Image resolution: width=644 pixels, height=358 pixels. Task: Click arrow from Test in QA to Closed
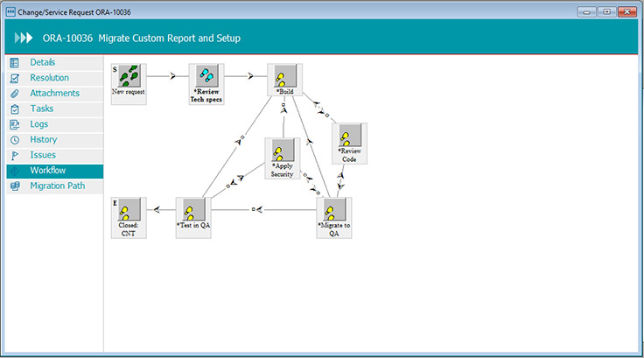coord(157,210)
